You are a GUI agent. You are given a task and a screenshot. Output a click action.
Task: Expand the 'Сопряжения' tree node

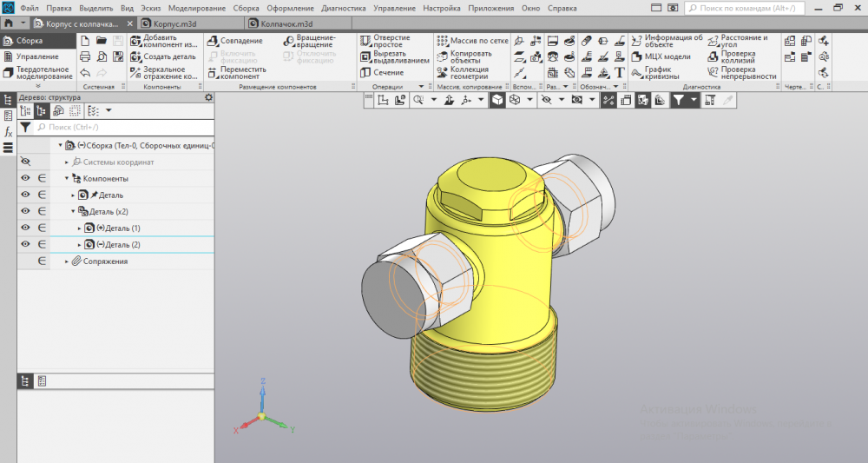tap(67, 261)
